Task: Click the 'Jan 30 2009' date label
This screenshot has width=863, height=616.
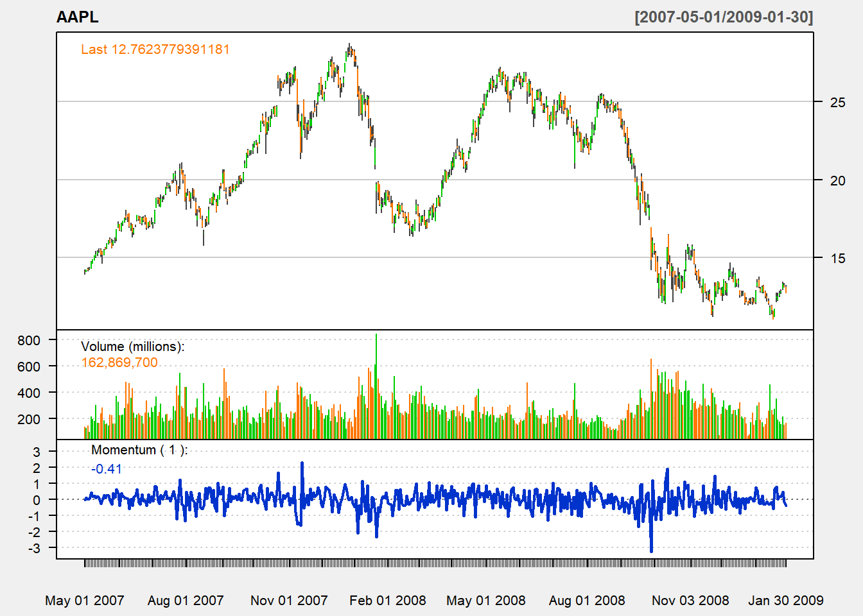Action: click(x=786, y=601)
